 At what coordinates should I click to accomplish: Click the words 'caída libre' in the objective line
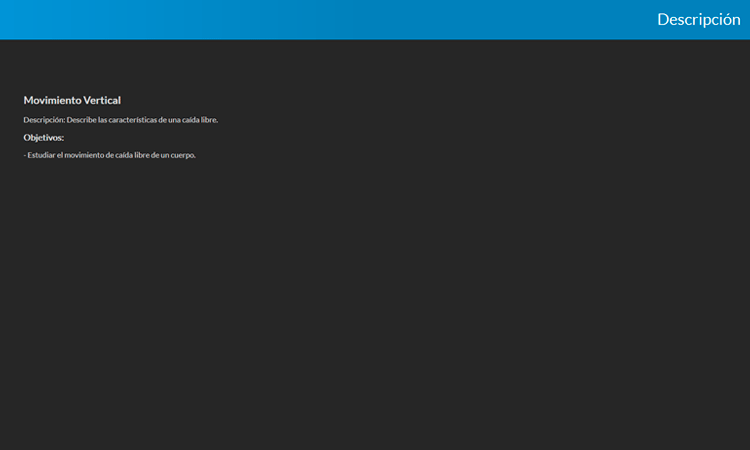click(133, 155)
